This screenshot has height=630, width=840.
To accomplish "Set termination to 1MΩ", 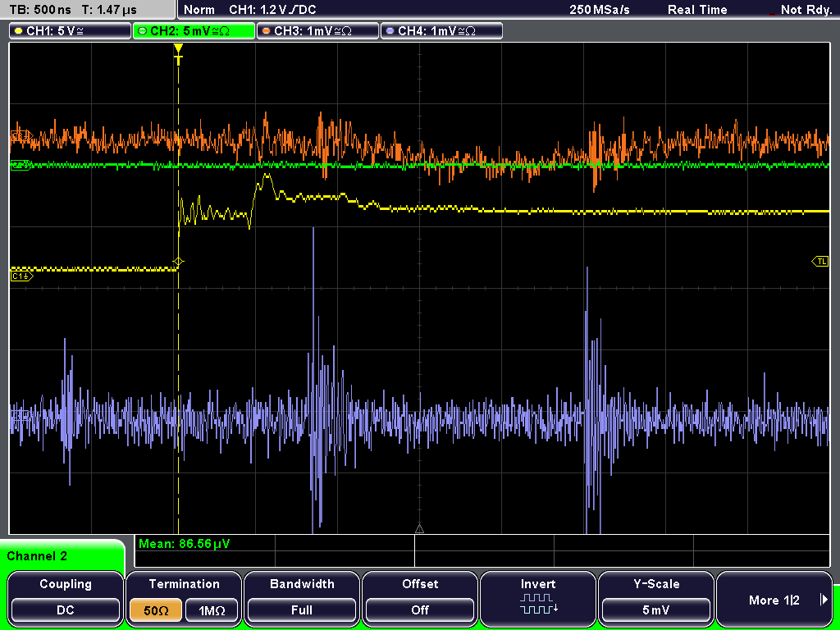I will point(212,610).
